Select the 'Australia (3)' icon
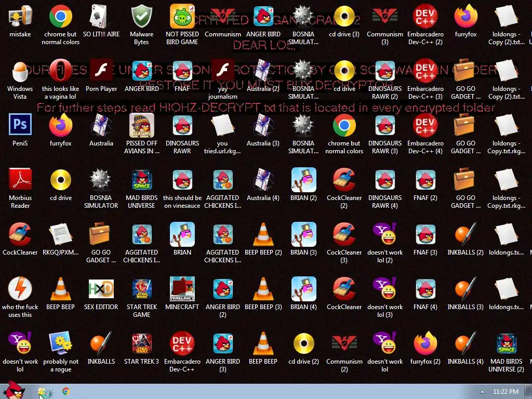This screenshot has height=399, width=532. tap(263, 125)
